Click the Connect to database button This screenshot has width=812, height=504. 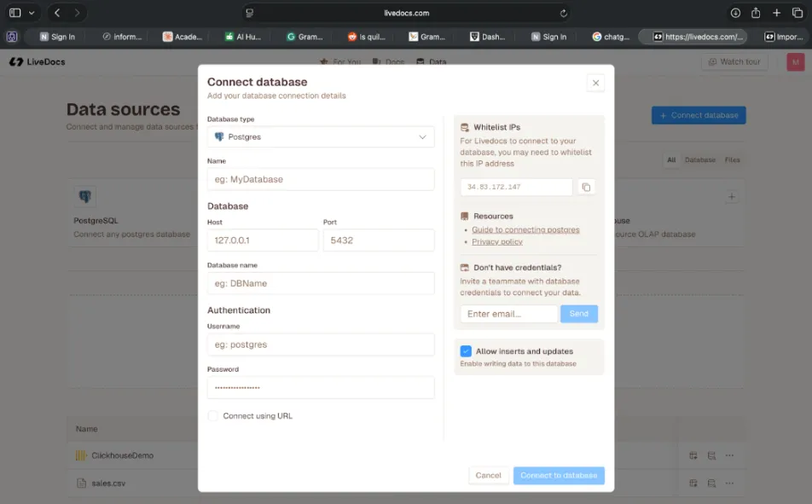coord(559,475)
